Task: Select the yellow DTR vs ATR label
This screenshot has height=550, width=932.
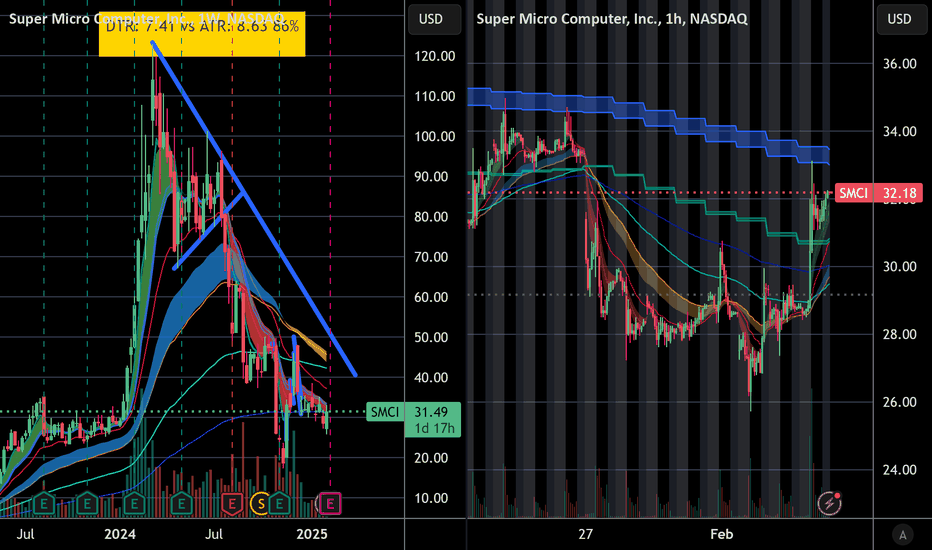Action: (202, 34)
